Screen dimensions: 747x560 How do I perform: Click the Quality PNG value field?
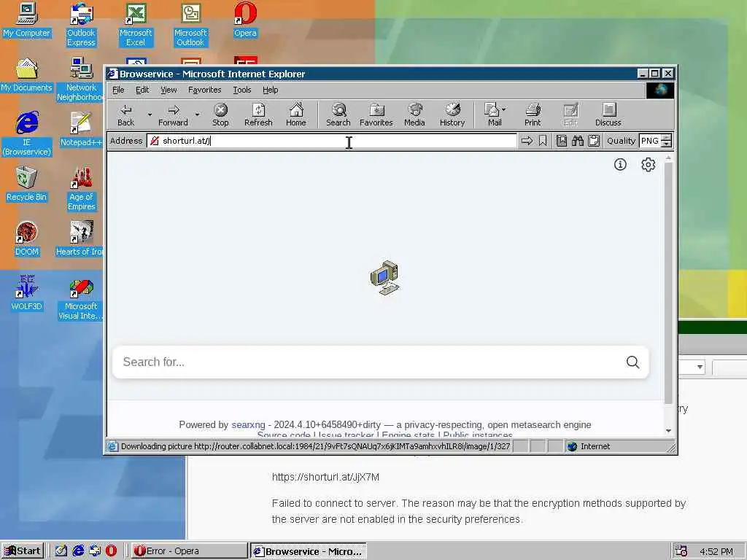(x=650, y=141)
